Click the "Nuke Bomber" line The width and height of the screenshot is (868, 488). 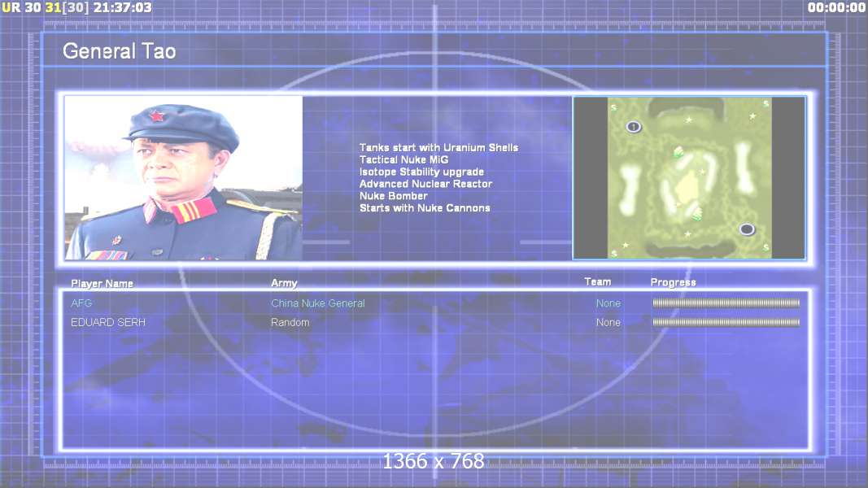pyautogui.click(x=393, y=196)
